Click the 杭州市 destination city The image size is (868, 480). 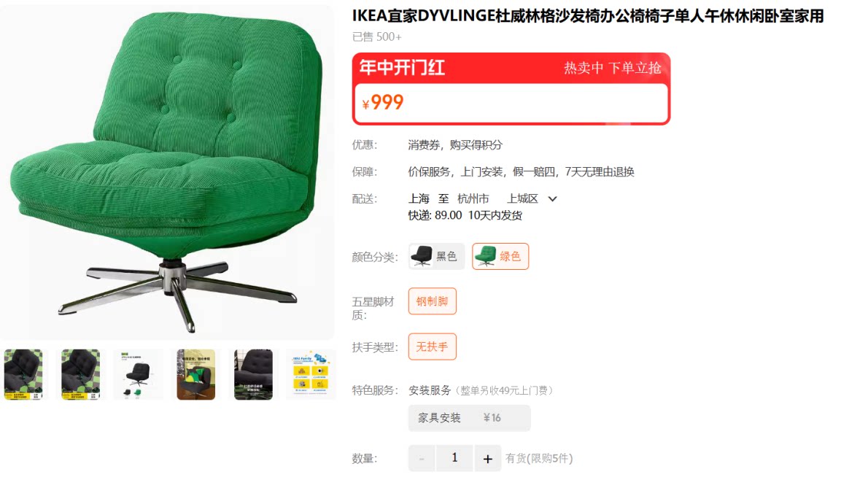pyautogui.click(x=473, y=198)
